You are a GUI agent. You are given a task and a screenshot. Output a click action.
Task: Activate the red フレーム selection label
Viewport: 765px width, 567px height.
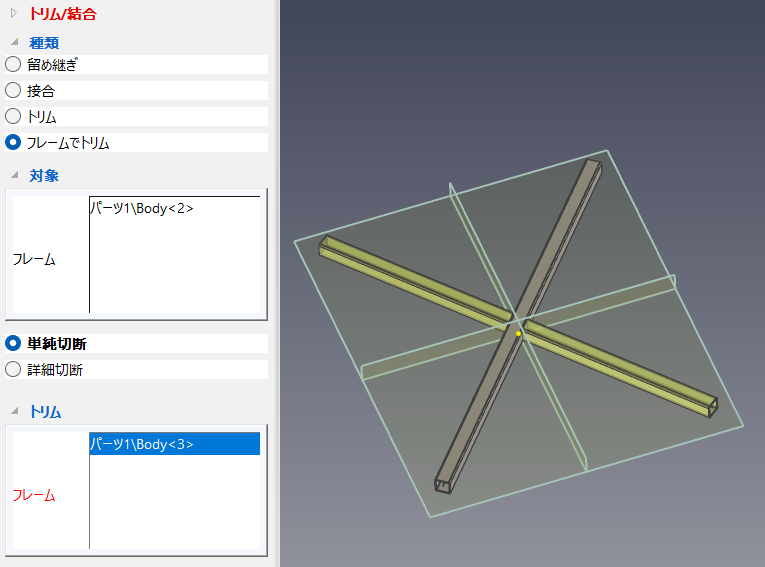(x=34, y=495)
